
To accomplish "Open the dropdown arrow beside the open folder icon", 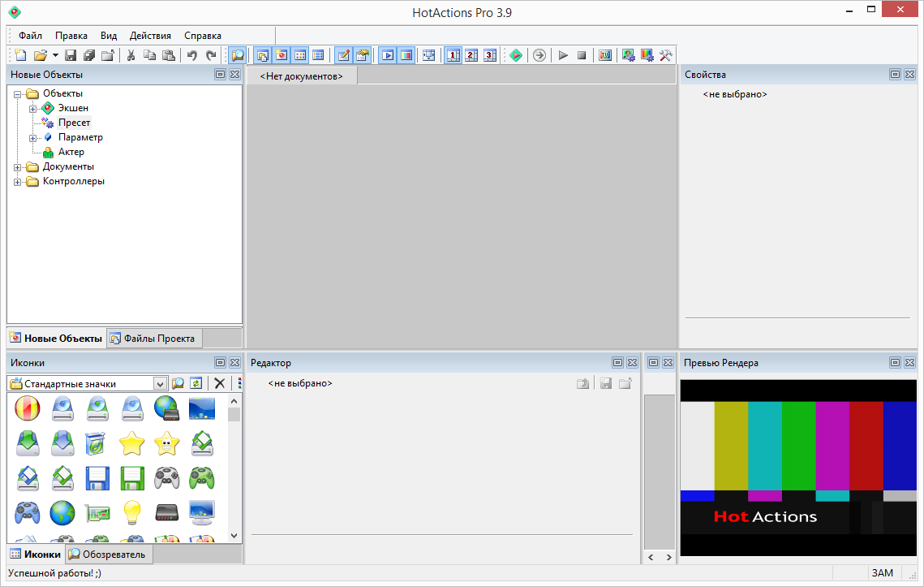I will (55, 55).
